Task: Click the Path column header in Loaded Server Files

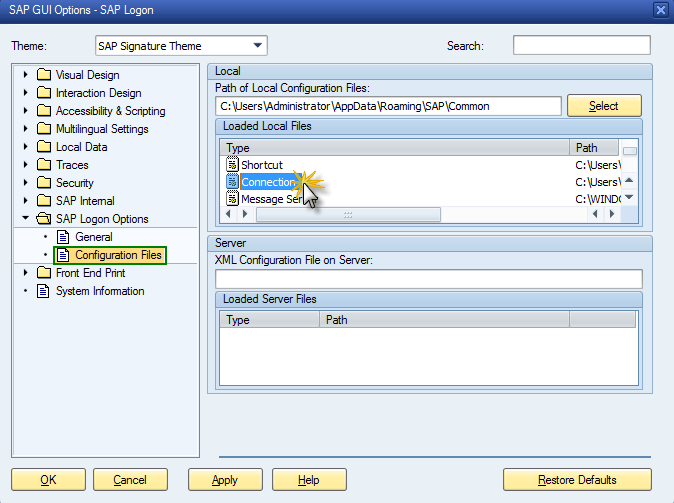Action: tap(444, 320)
